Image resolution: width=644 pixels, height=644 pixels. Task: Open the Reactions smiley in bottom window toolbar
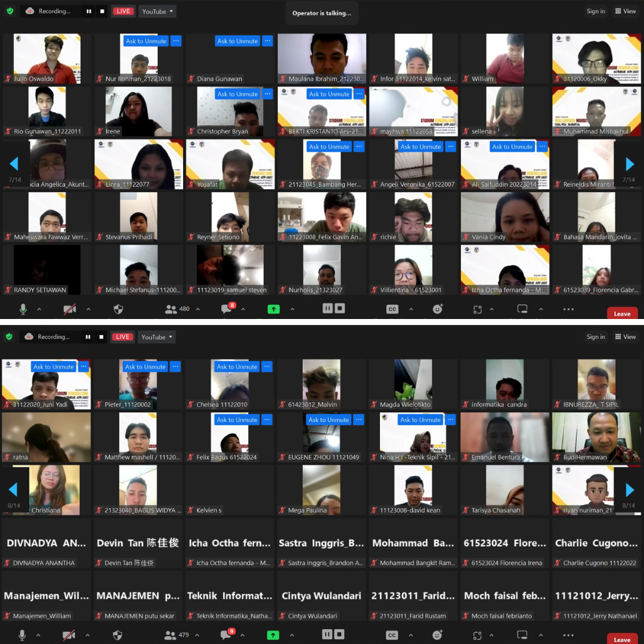tap(438, 635)
